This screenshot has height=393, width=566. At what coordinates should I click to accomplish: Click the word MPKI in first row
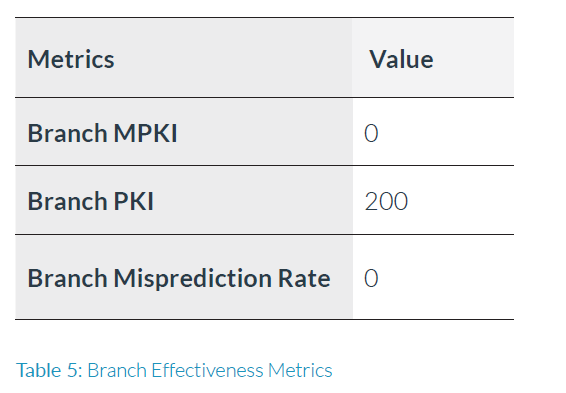(x=145, y=133)
